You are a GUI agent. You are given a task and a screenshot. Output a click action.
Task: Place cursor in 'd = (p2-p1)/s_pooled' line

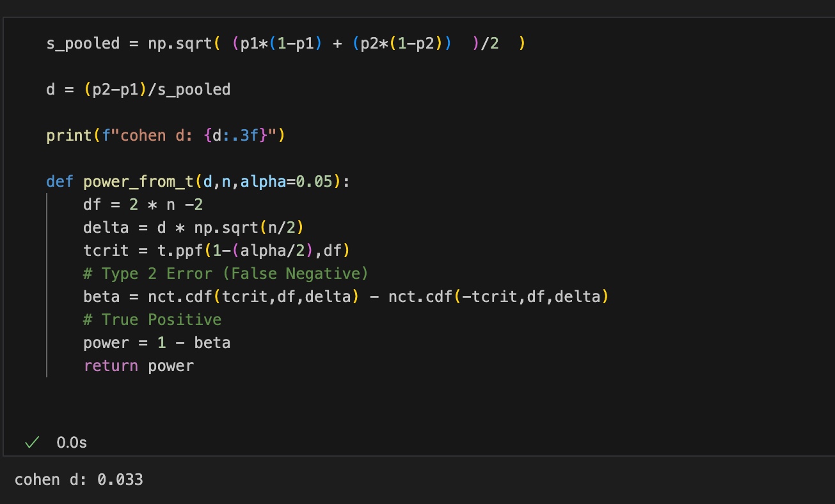point(138,90)
